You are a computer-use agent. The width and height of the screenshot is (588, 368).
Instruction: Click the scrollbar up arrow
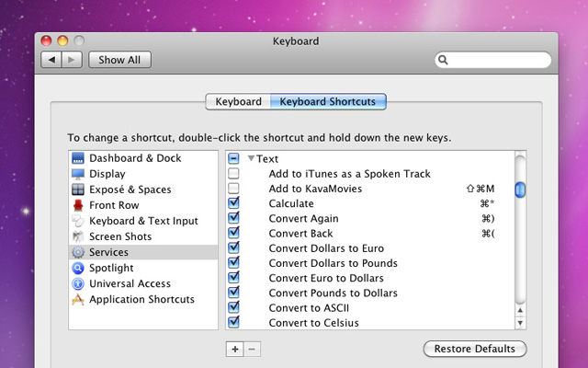point(520,311)
